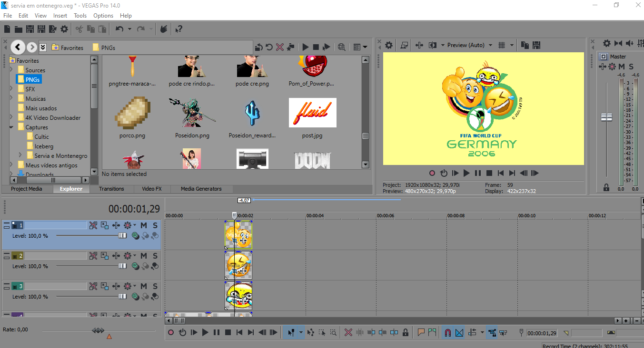Open the Tools menu
Viewport: 644px width, 348px height.
tap(80, 16)
